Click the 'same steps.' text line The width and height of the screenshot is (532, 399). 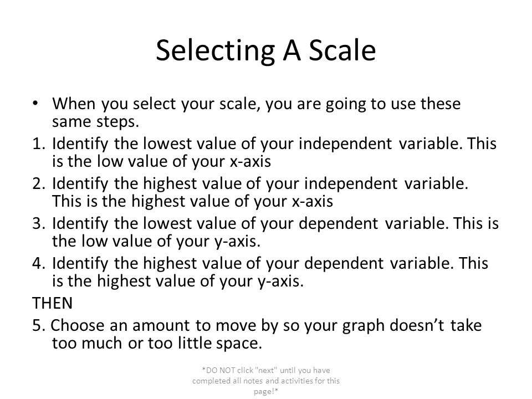coord(96,121)
